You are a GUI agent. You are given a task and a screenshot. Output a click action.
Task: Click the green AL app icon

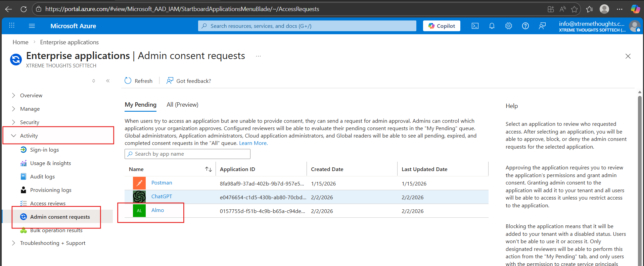pos(139,211)
